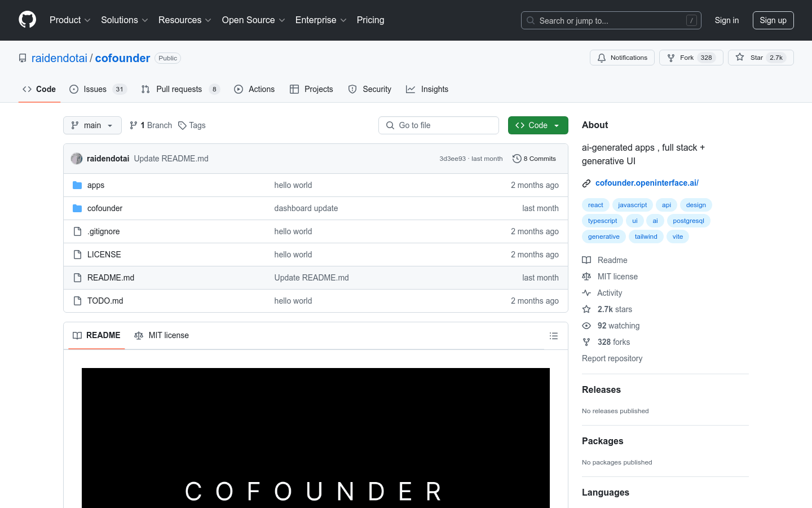Open the 'dashboard update' commit message

(x=306, y=208)
